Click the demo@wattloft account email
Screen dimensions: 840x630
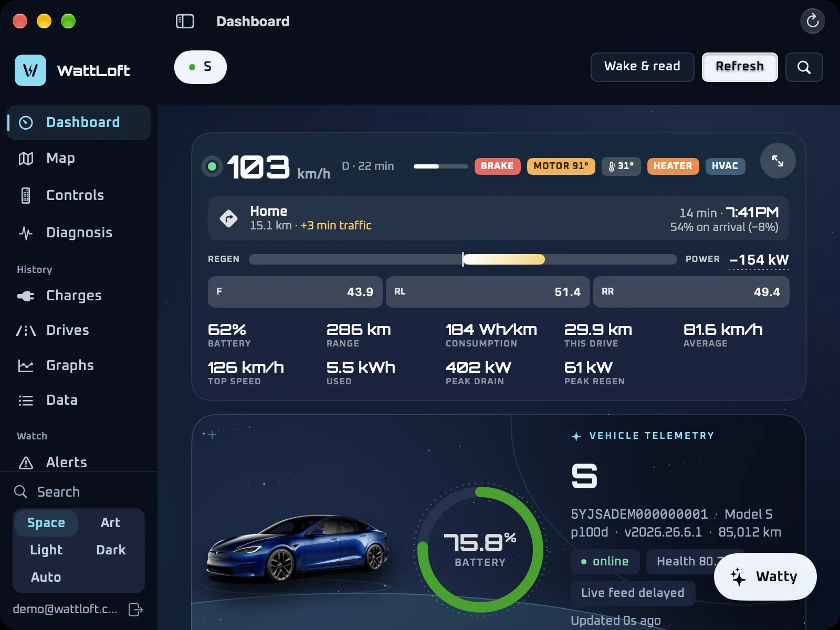point(65,609)
